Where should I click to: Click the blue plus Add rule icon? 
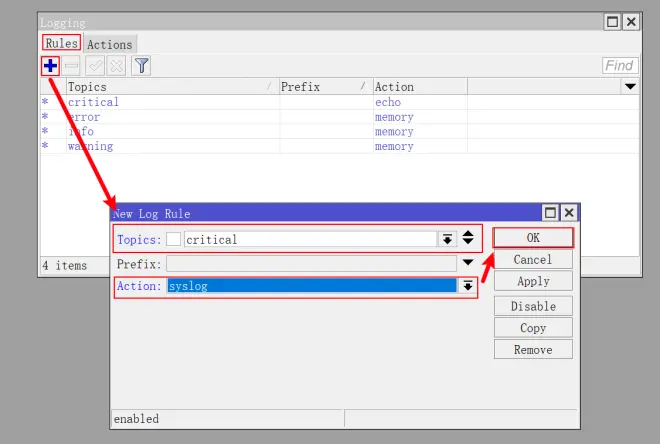tap(50, 66)
